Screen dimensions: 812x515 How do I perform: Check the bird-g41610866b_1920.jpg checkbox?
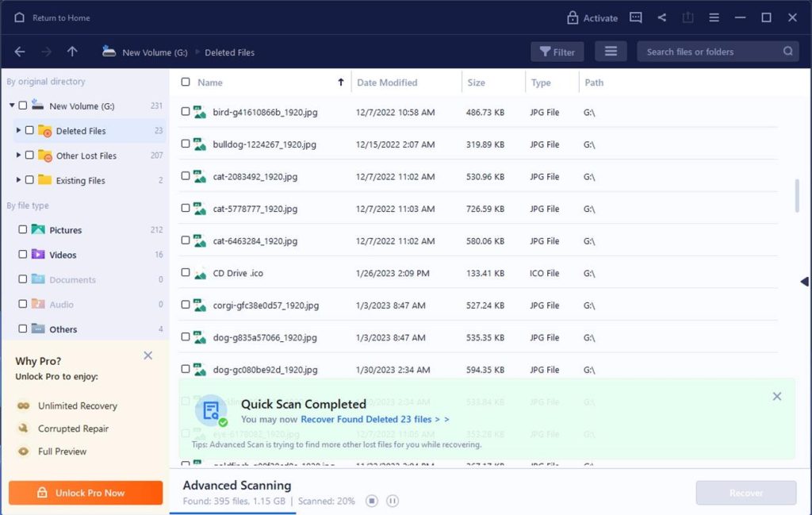click(186, 111)
